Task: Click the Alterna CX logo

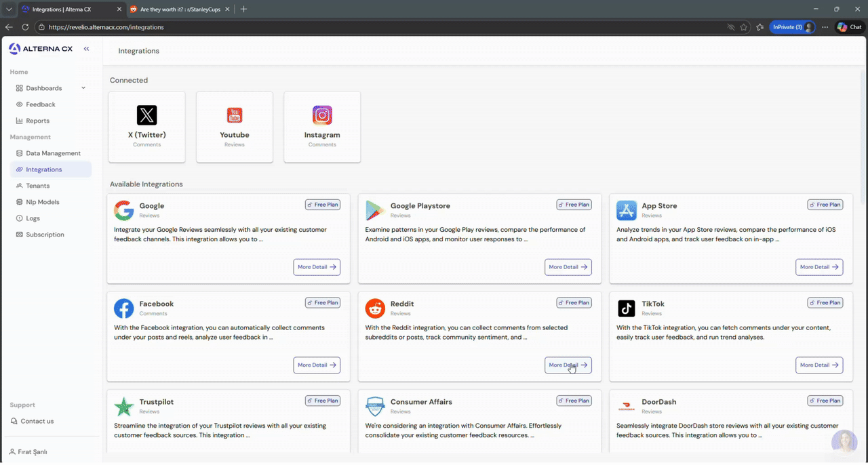Action: pyautogui.click(x=41, y=49)
